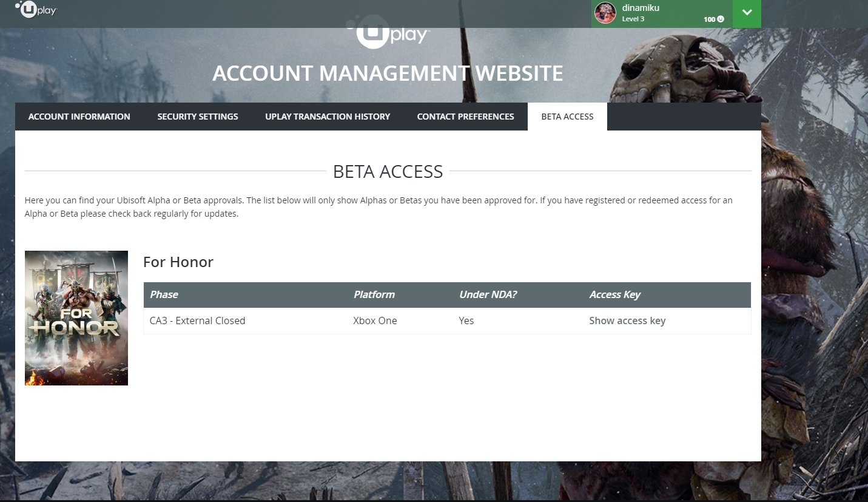The height and width of the screenshot is (502, 868).
Task: Click the Uplay logo in the top bar
Action: [x=36, y=10]
